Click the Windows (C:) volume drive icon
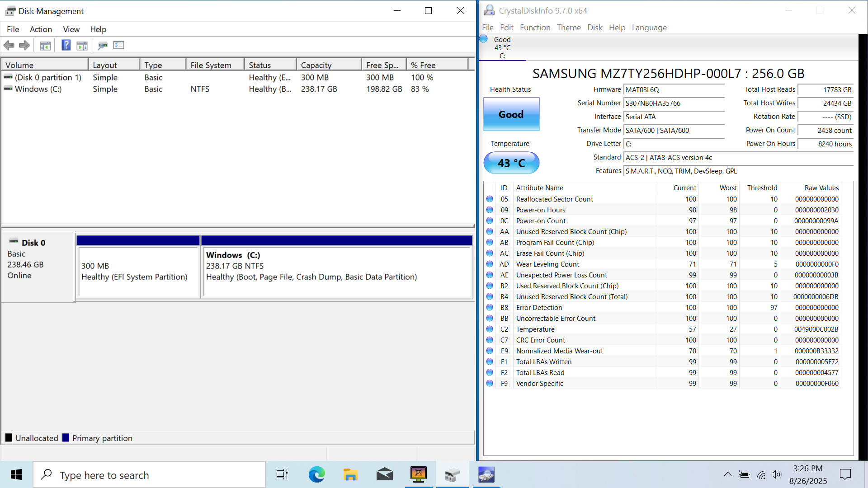Viewport: 868px width, 488px height. pos(8,89)
